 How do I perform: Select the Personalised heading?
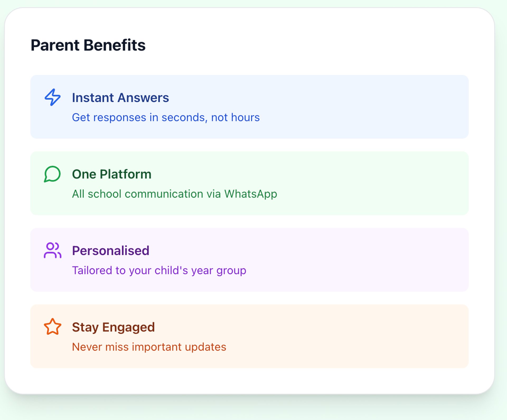(111, 250)
